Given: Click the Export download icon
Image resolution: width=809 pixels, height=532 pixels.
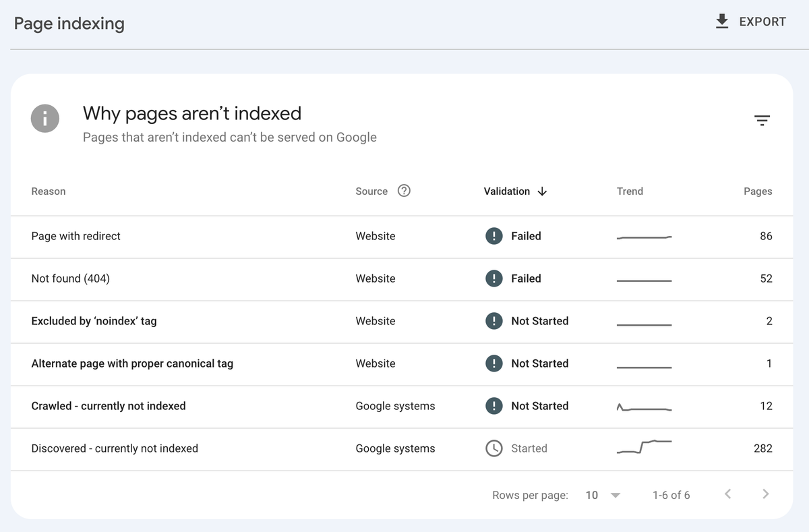Looking at the screenshot, I should point(721,21).
